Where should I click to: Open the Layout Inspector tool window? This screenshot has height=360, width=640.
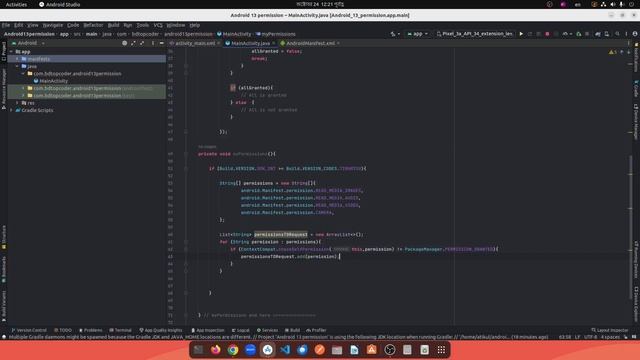(610, 330)
